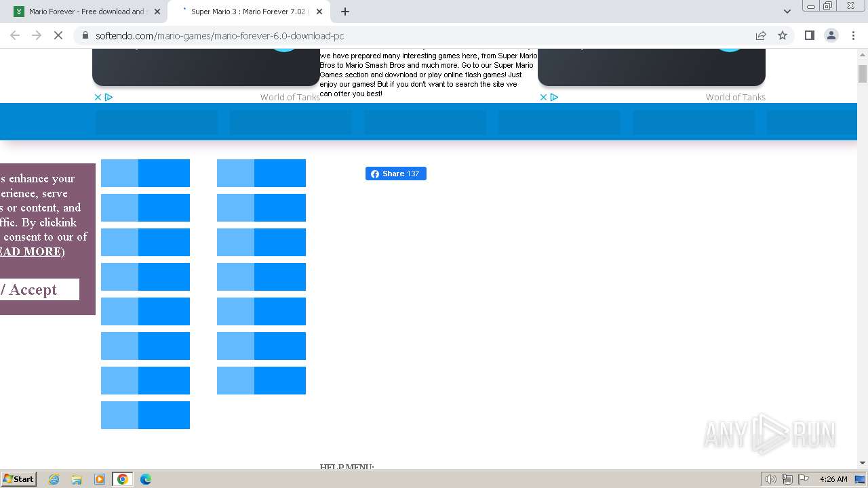
Task: Close the Super Mario 3 Mario Forever tab
Action: (x=321, y=12)
